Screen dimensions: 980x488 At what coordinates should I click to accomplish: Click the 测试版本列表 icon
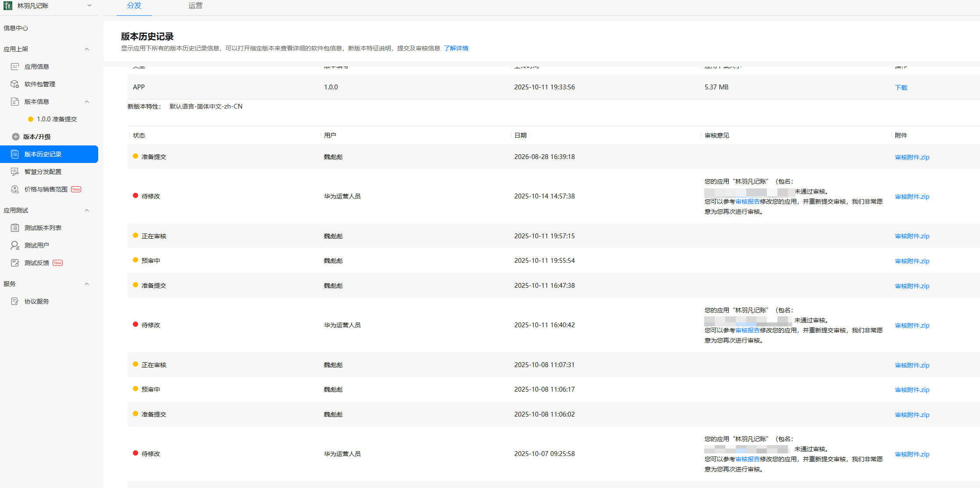coord(15,228)
